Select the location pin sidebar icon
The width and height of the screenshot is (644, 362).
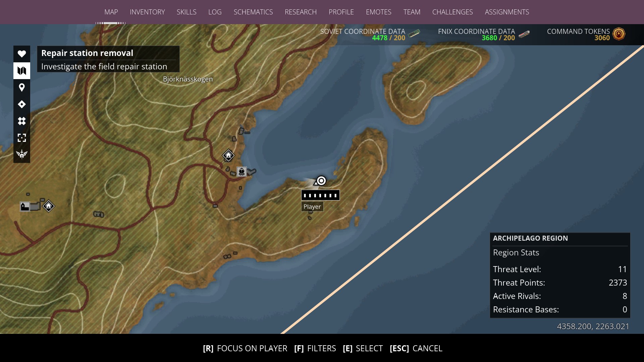tap(22, 87)
